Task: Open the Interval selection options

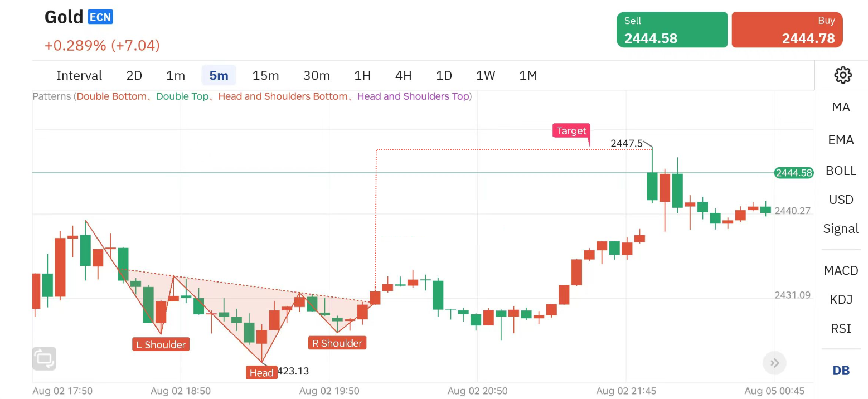Action: (79, 75)
